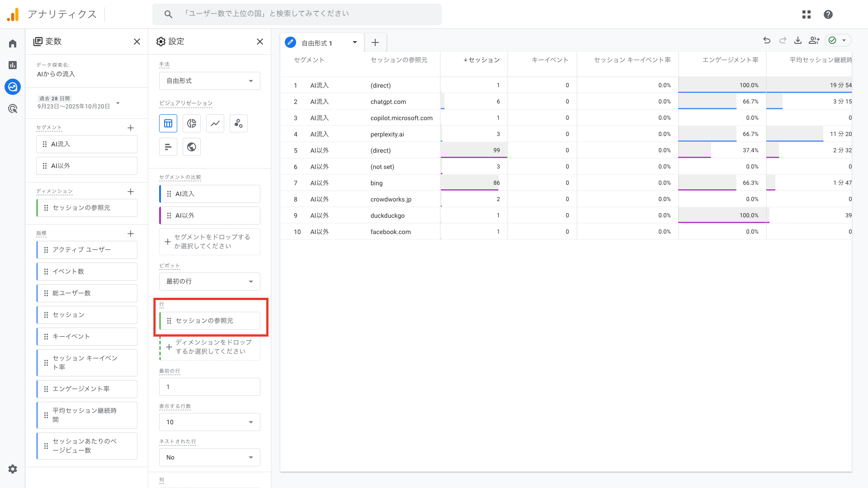Undo the last change

[x=767, y=41]
